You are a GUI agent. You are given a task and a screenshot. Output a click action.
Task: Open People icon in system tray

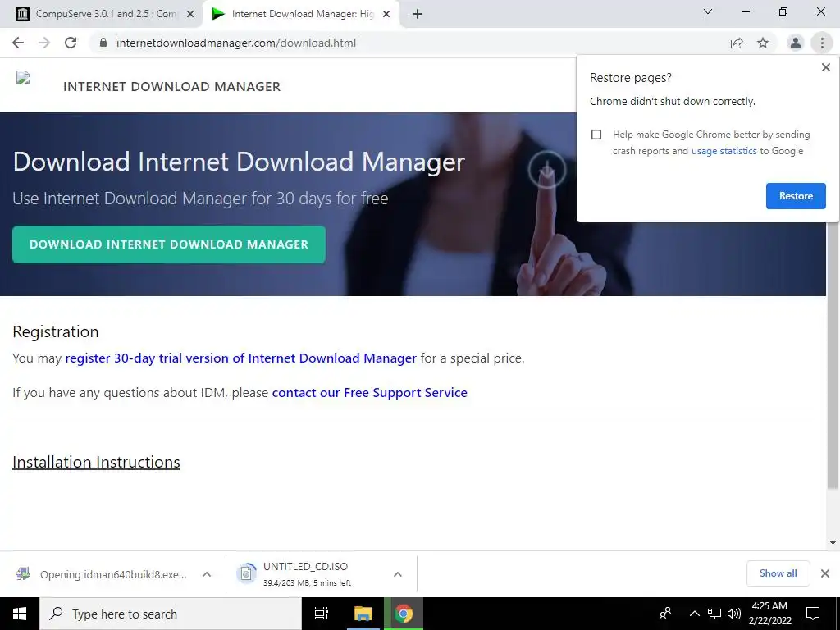(664, 614)
